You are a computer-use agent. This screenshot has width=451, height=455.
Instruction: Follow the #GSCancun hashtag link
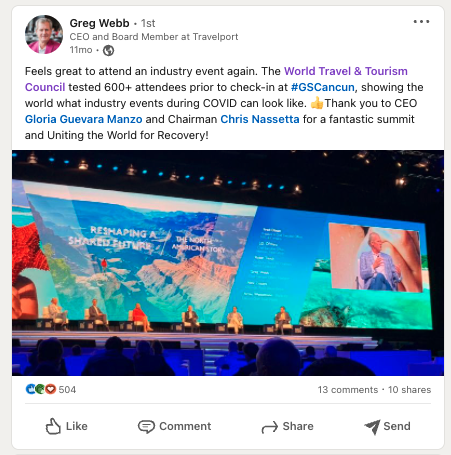[322, 87]
